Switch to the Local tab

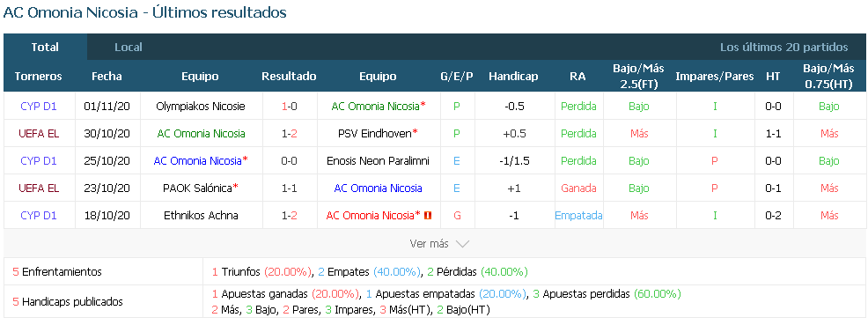coord(129,47)
